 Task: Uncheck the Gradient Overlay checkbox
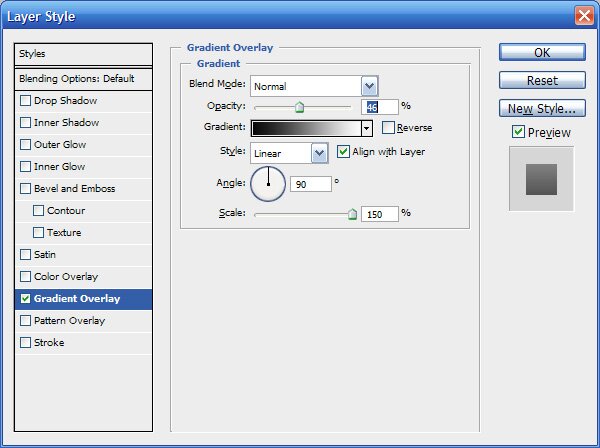(25, 298)
